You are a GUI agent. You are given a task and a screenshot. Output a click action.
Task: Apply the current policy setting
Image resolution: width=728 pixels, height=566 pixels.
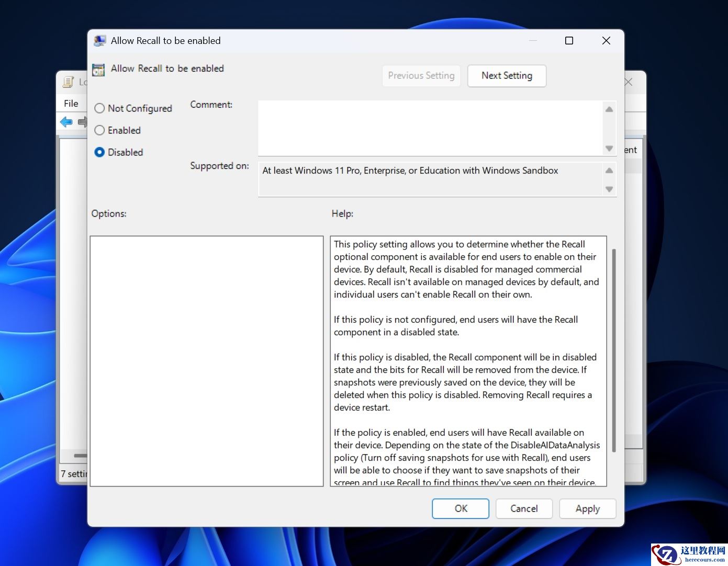[587, 508]
